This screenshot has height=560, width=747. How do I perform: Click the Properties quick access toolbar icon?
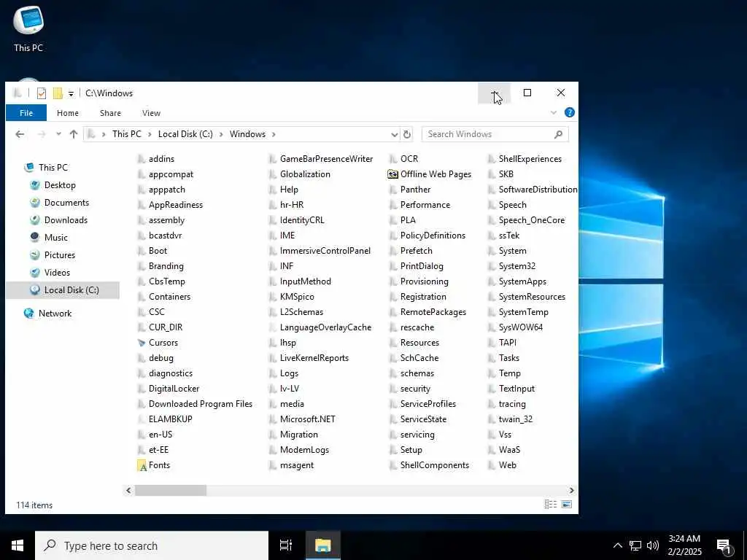(x=42, y=93)
